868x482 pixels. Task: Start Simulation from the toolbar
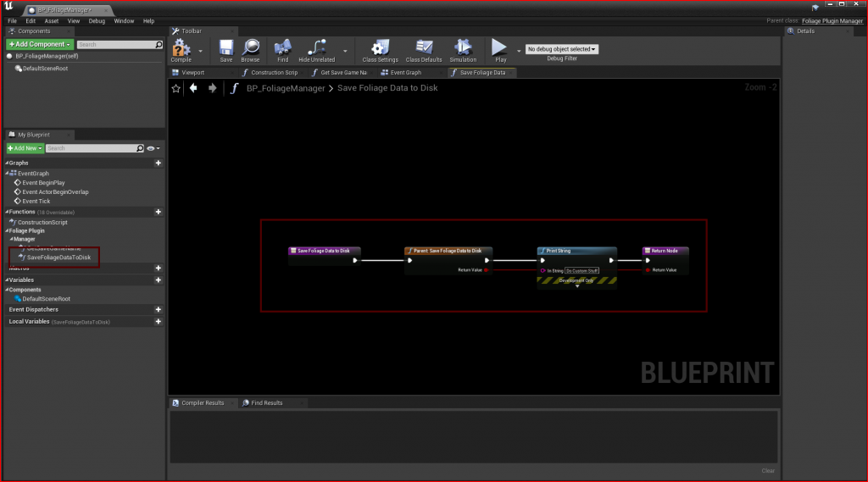click(463, 48)
